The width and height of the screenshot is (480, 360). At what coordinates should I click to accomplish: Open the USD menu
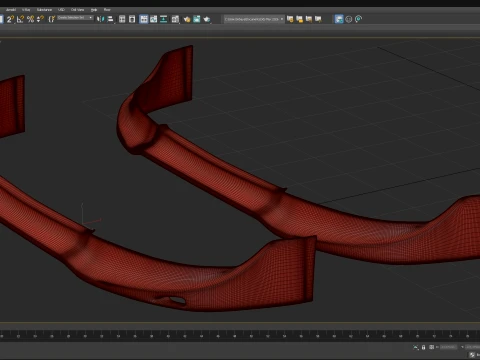[61, 10]
